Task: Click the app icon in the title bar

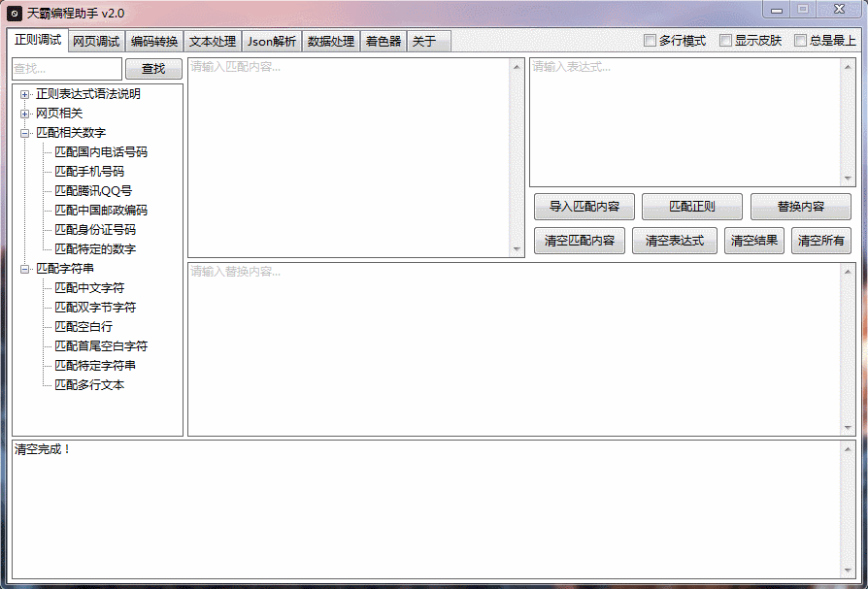Action: [15, 13]
